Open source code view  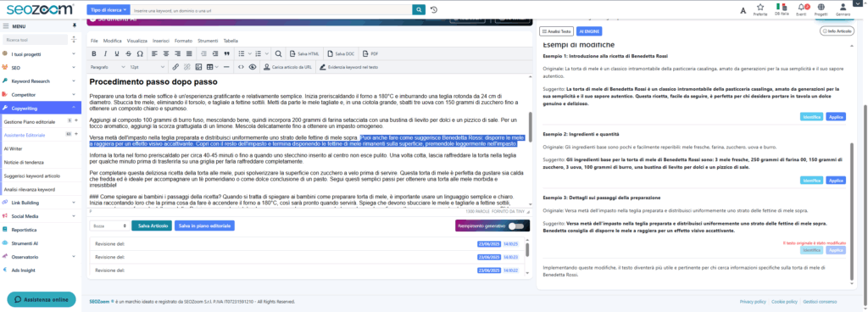(x=241, y=67)
